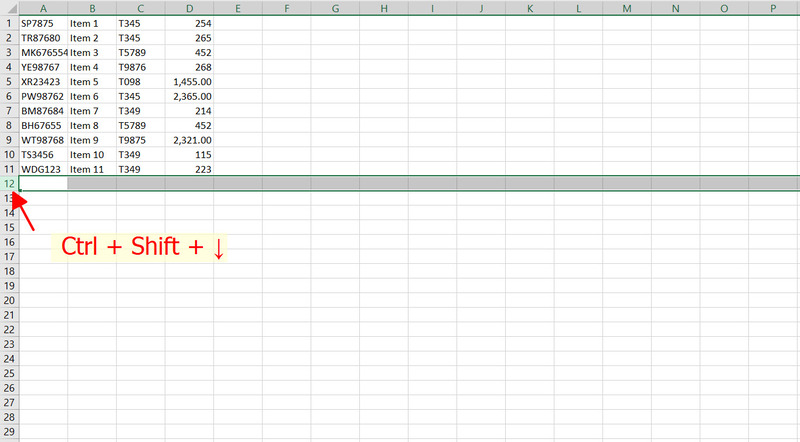Click cell with MK676554
This screenshot has height=442, width=800.
(x=43, y=52)
